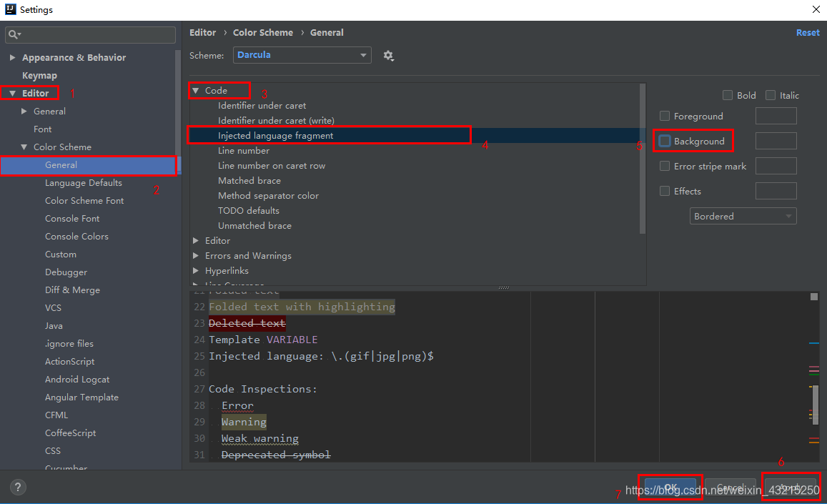The width and height of the screenshot is (827, 504).
Task: Click the Apply button
Action: click(x=790, y=487)
